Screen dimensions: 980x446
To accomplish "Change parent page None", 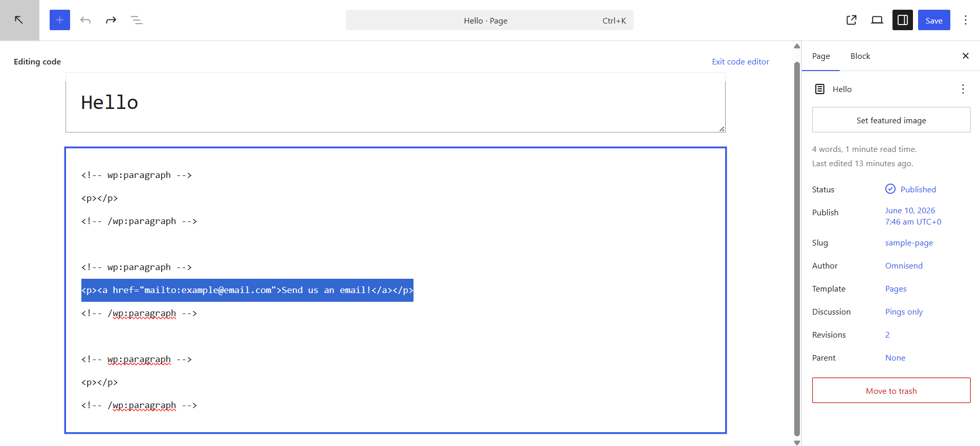I will (x=895, y=358).
